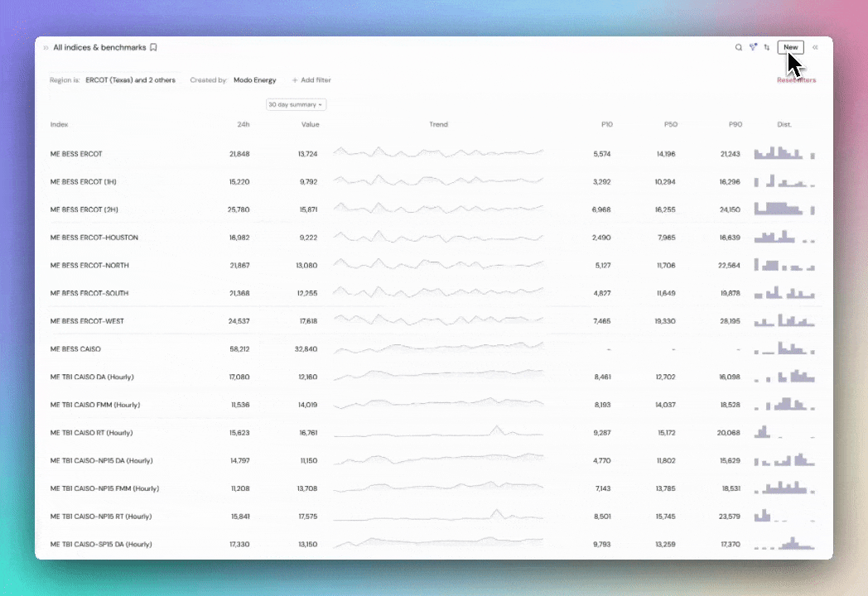
Task: Expand the left sidebar chevrons
Action: point(46,48)
